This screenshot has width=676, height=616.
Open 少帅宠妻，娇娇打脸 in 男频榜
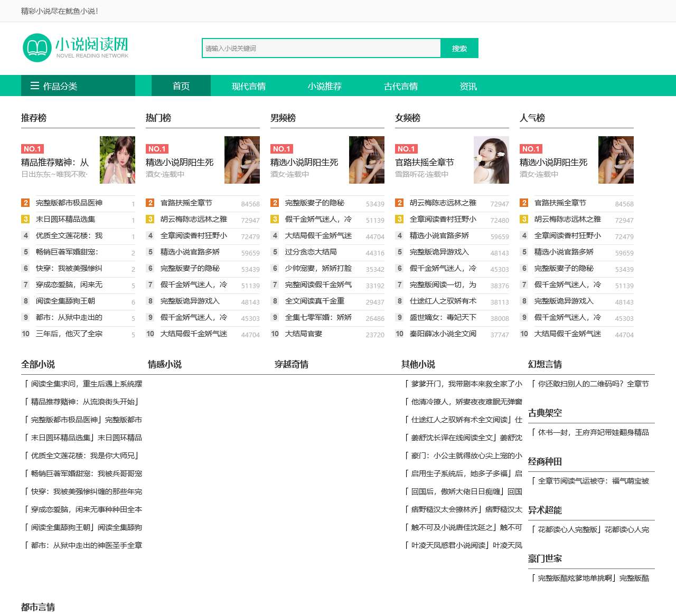[x=318, y=269]
